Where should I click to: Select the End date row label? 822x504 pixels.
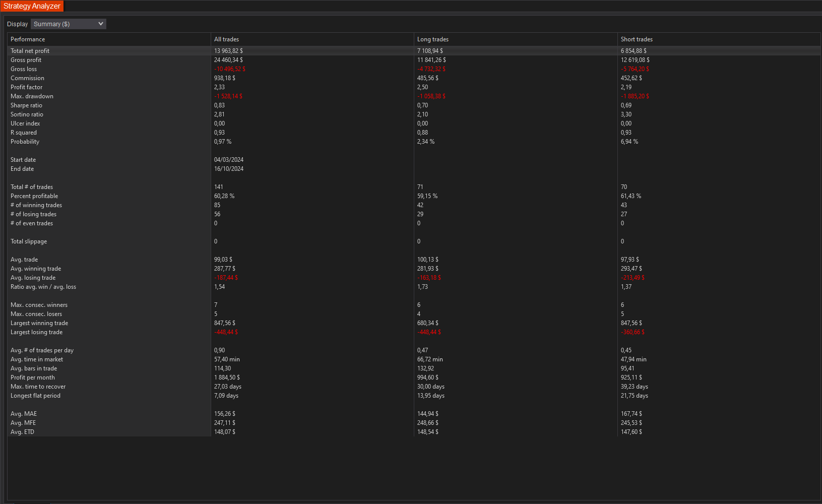pyautogui.click(x=22, y=169)
